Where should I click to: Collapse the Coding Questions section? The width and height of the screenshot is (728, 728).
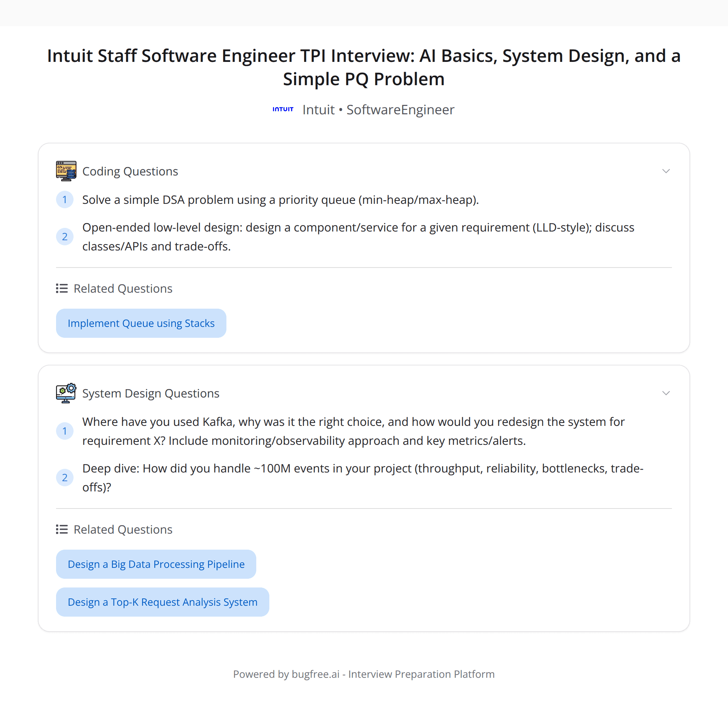(666, 171)
